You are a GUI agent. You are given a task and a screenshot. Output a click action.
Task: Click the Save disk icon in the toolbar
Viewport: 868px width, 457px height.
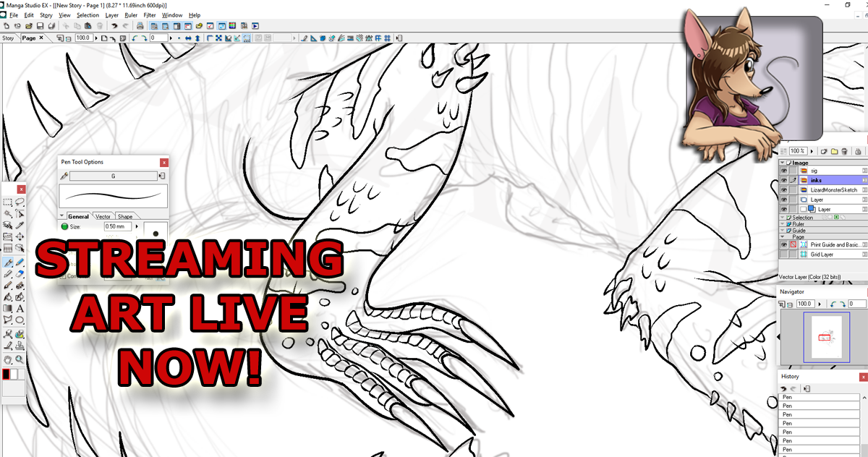coord(40,26)
